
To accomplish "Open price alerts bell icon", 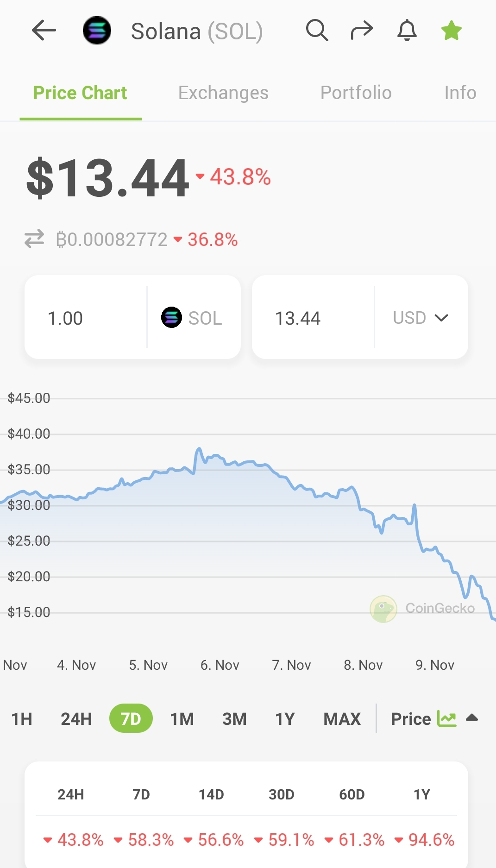I will (407, 31).
